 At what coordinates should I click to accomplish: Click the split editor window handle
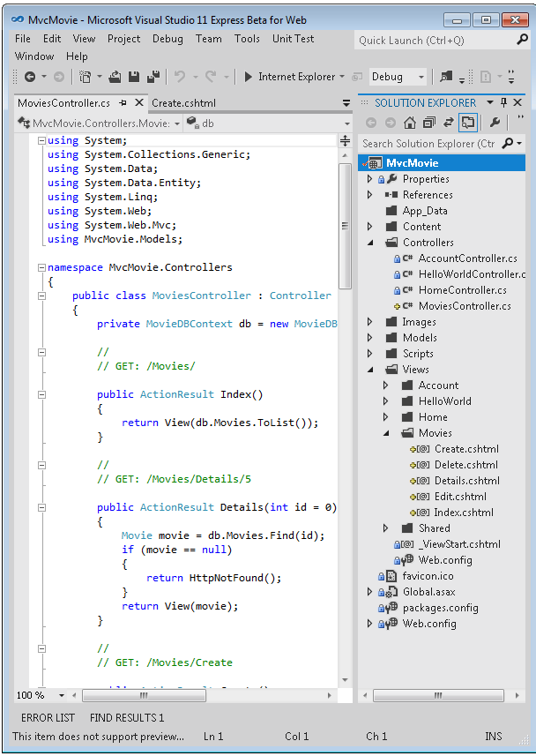click(345, 141)
